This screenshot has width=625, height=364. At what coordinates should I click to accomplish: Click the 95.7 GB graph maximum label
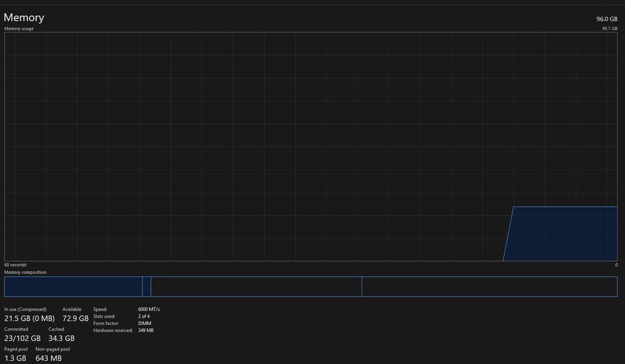pos(609,29)
